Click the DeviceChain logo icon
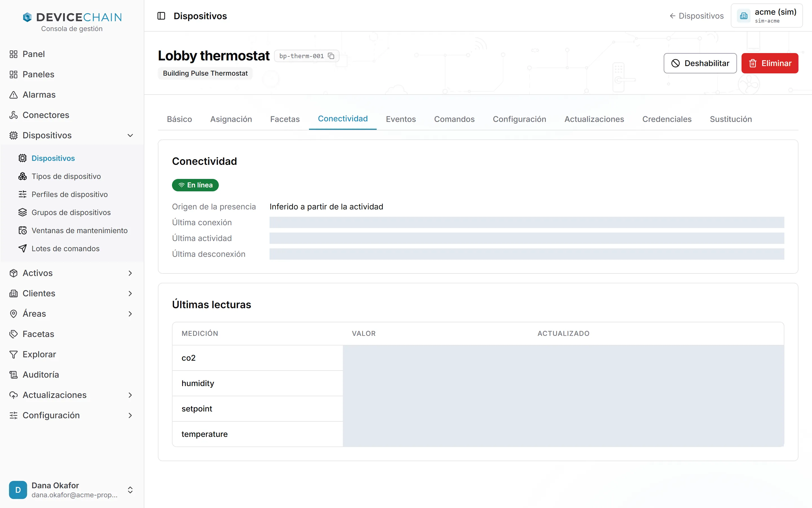Image resolution: width=812 pixels, height=508 pixels. point(27,17)
